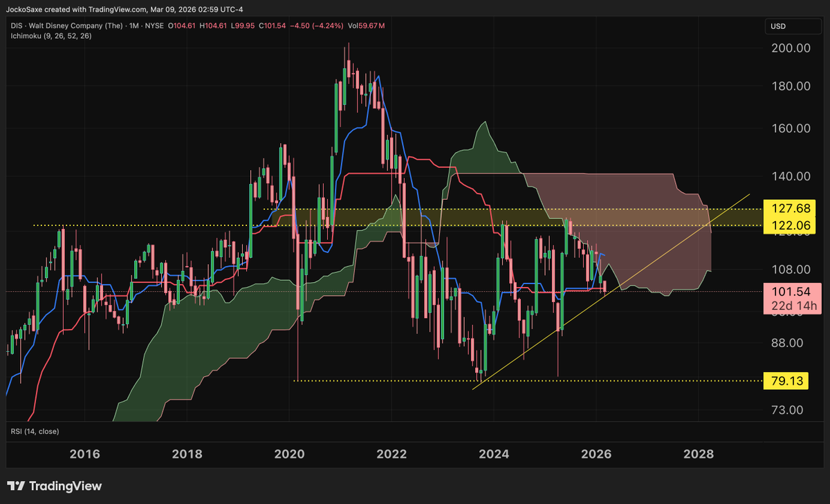Screen dimensions: 830x504
Task: Click the 2024 time axis label
Action: tap(494, 454)
